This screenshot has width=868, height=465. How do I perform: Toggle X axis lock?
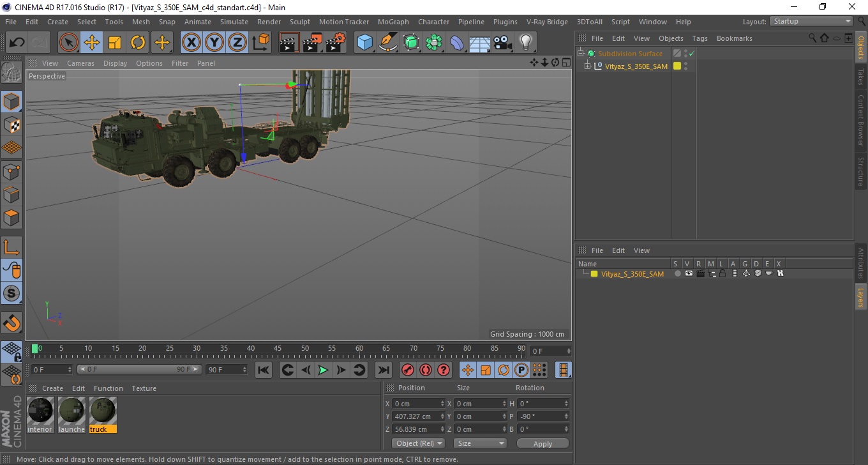tap(191, 43)
